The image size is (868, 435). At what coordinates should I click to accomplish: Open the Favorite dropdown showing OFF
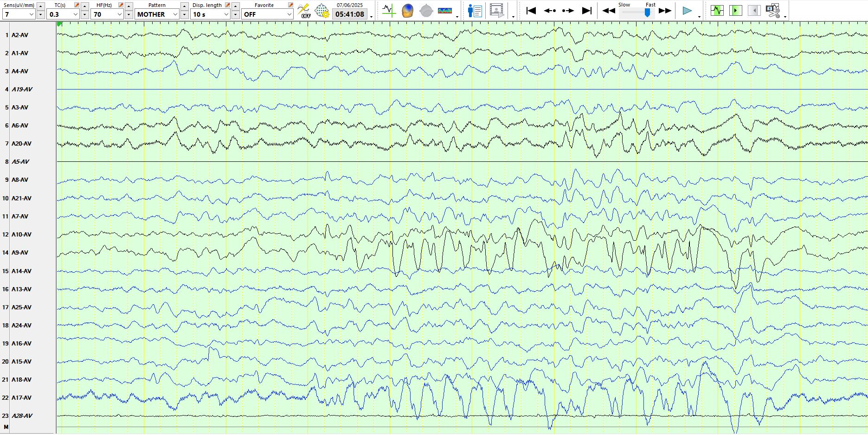tap(267, 14)
